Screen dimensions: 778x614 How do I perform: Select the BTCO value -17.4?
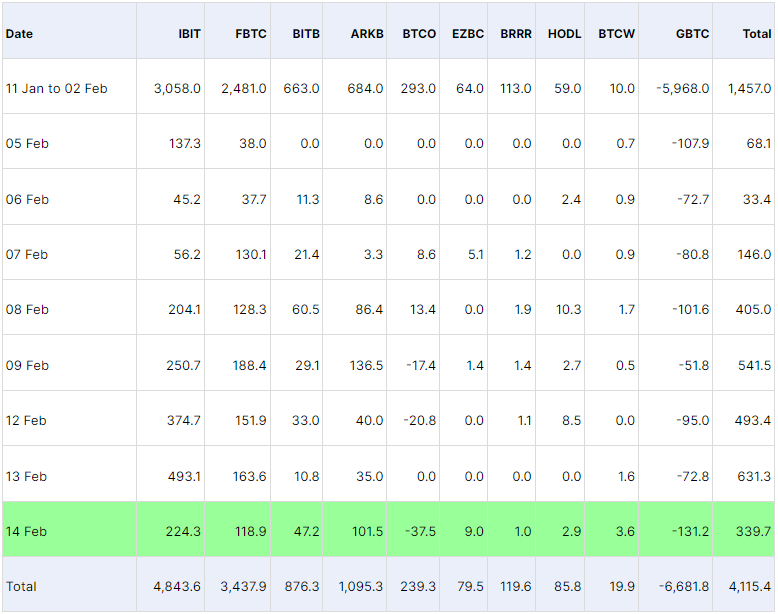pos(421,366)
